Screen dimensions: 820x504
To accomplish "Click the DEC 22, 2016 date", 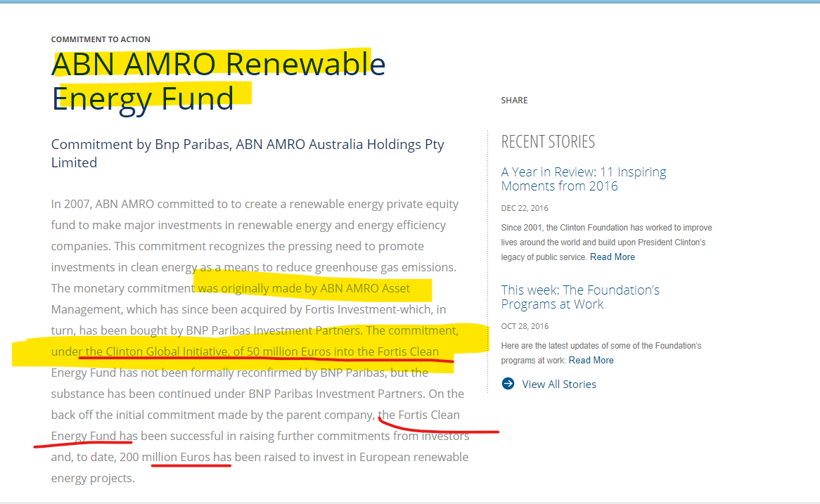I will click(525, 208).
